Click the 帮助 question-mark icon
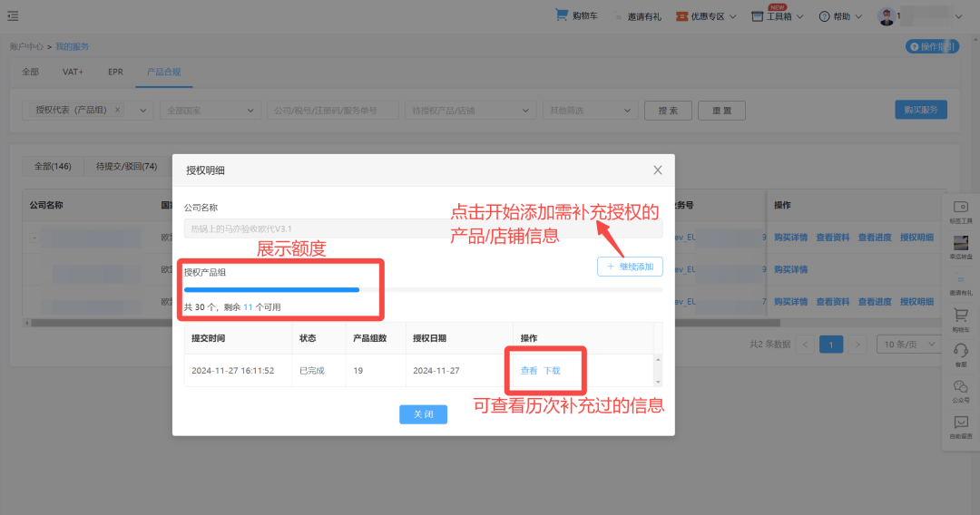This screenshot has width=980, height=515. (x=824, y=16)
